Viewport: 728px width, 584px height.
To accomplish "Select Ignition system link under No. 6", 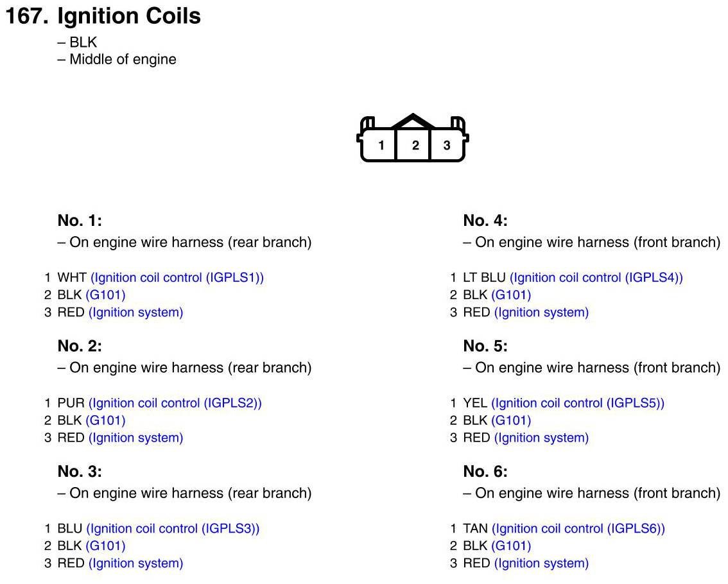I will tap(541, 563).
